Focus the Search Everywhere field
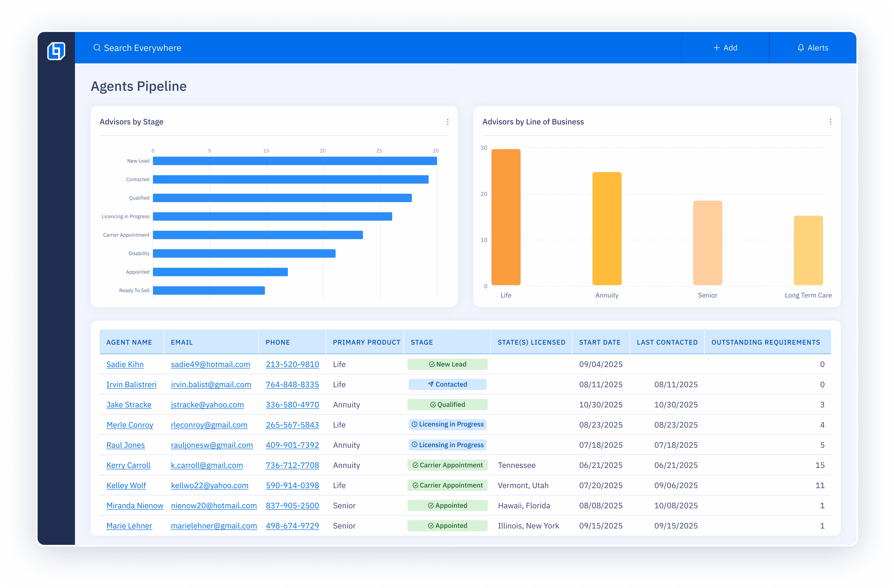This screenshot has width=894, height=588. tap(143, 48)
